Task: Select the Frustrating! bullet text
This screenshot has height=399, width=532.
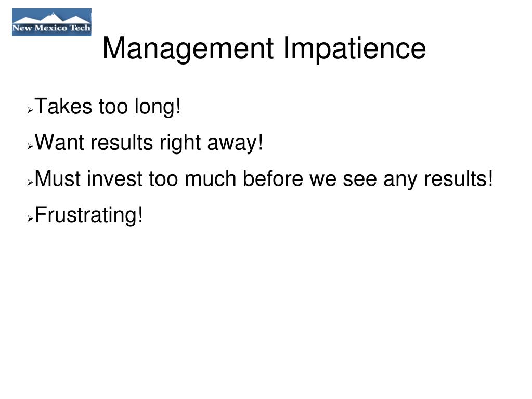Action: point(89,215)
